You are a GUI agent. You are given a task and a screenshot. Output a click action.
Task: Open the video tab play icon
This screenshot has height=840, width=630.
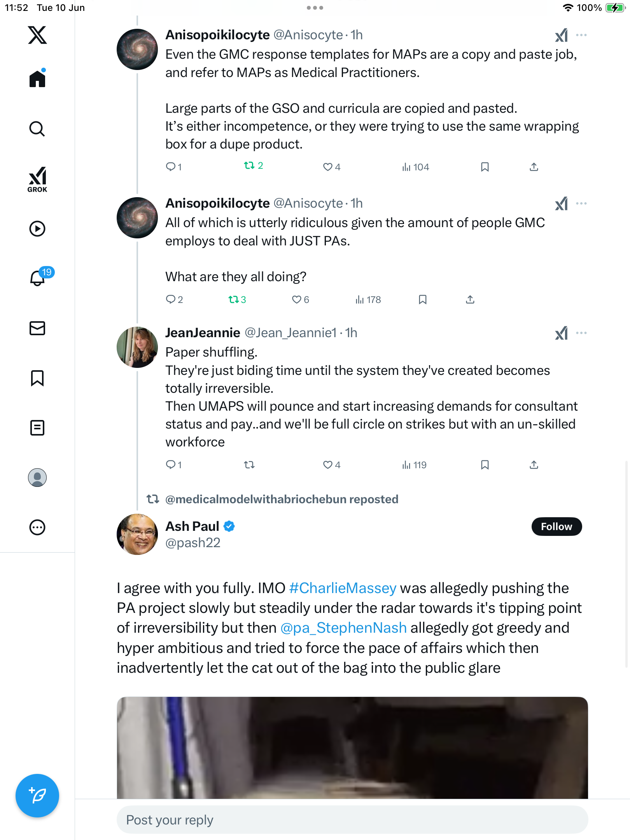tap(37, 229)
